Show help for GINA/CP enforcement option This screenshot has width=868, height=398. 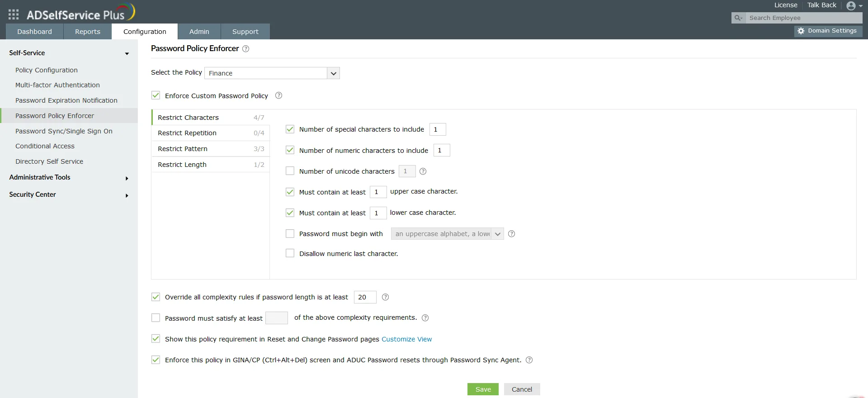pyautogui.click(x=529, y=360)
